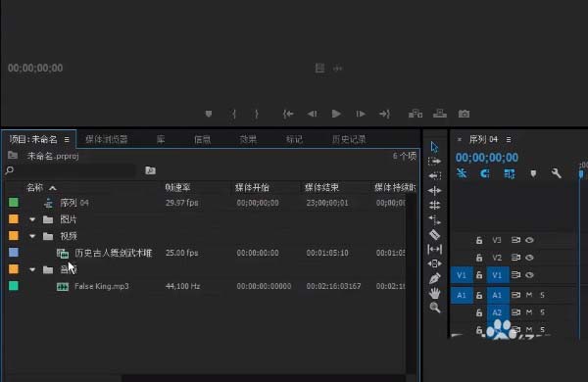Select the Hand tool
This screenshot has height=382, width=588.
pos(434,293)
